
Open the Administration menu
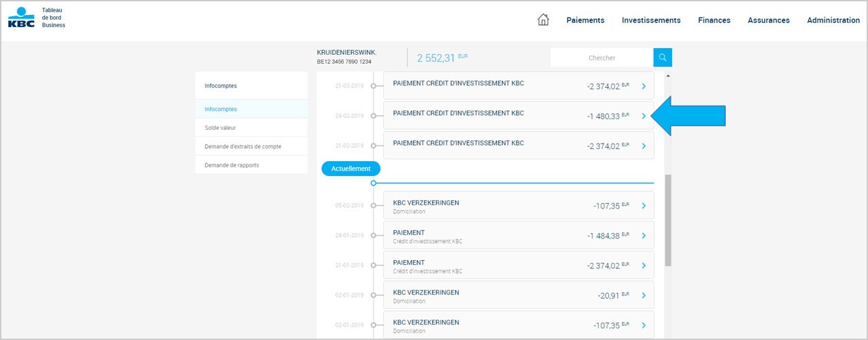tap(833, 20)
